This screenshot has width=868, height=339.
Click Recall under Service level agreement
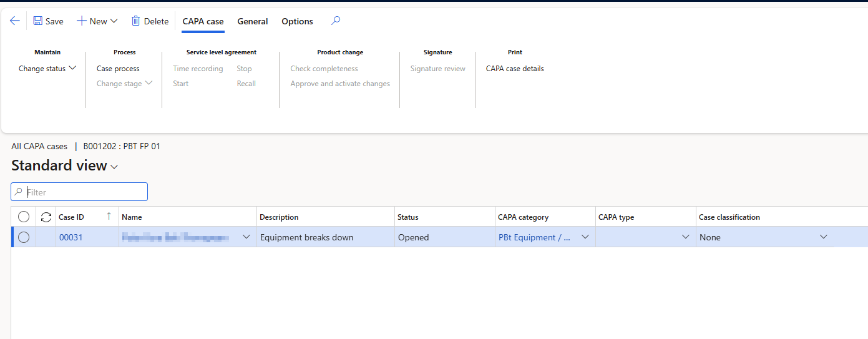(246, 84)
